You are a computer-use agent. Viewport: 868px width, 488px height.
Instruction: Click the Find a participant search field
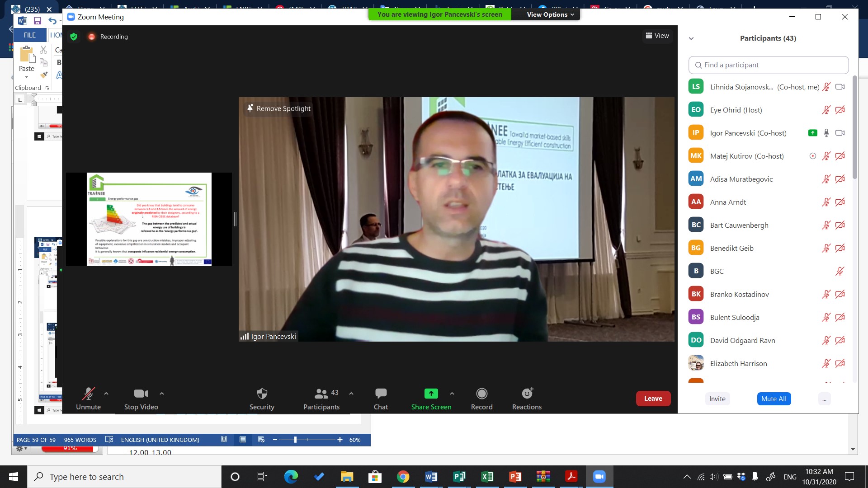[x=769, y=65]
